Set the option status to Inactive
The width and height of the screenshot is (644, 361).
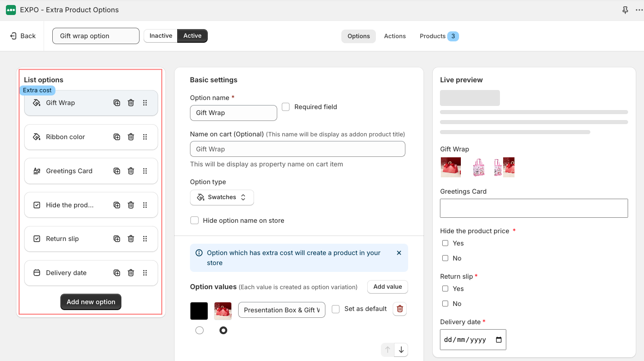click(x=161, y=36)
